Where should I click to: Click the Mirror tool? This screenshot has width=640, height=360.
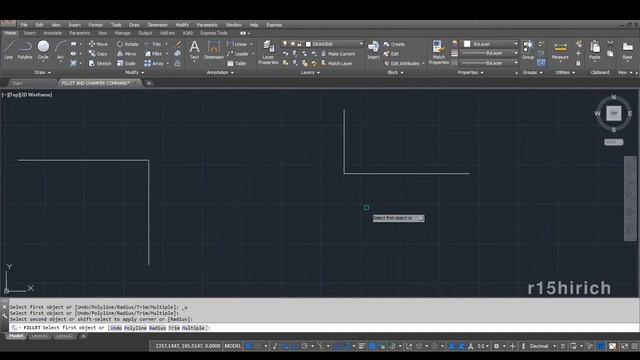[127, 54]
